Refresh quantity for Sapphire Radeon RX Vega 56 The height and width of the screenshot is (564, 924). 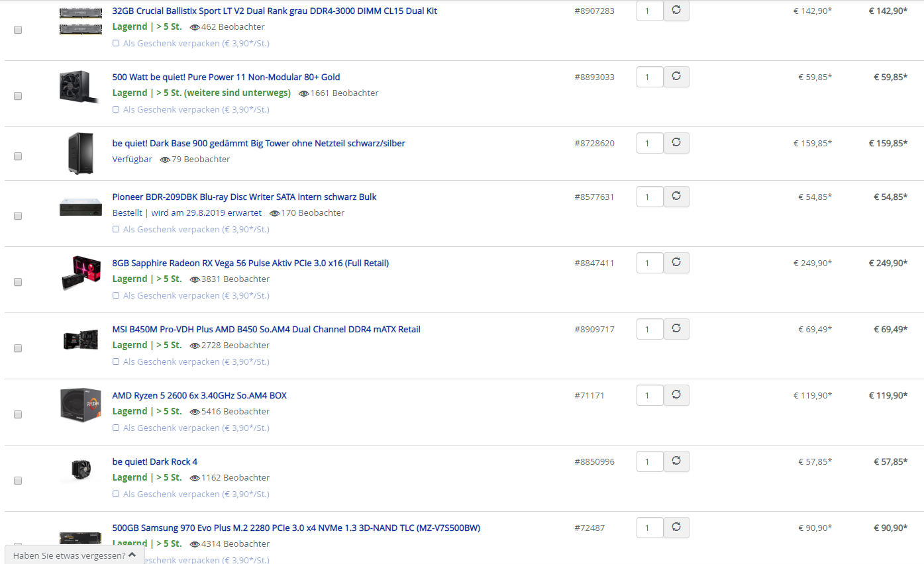click(676, 263)
